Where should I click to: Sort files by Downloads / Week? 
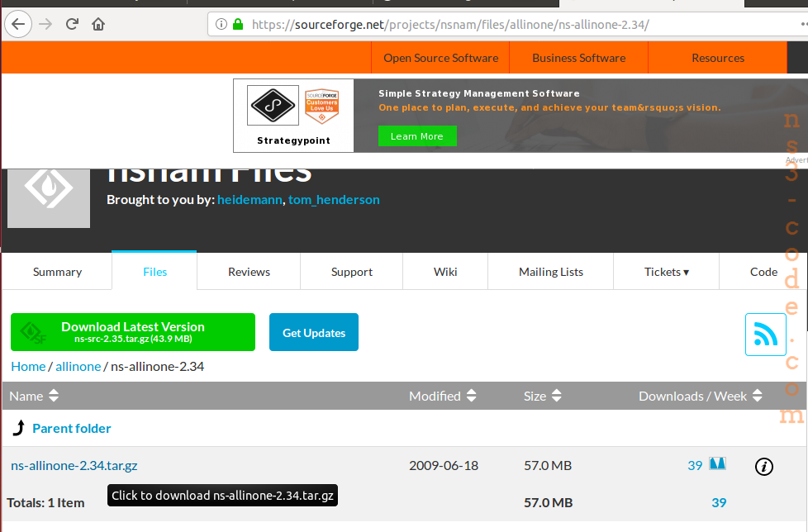[x=701, y=396]
